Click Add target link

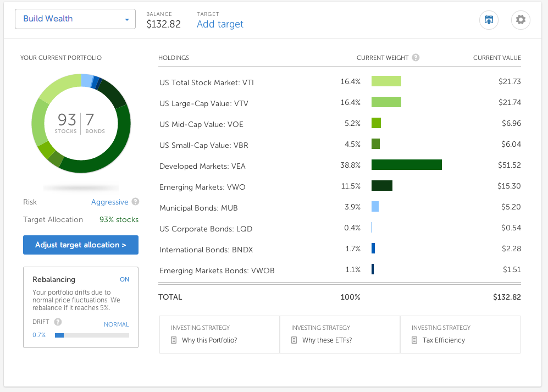pyautogui.click(x=220, y=24)
